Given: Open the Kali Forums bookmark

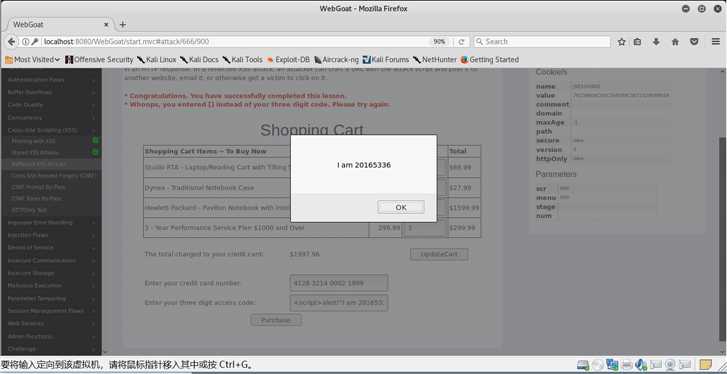Looking at the screenshot, I should pyautogui.click(x=386, y=60).
